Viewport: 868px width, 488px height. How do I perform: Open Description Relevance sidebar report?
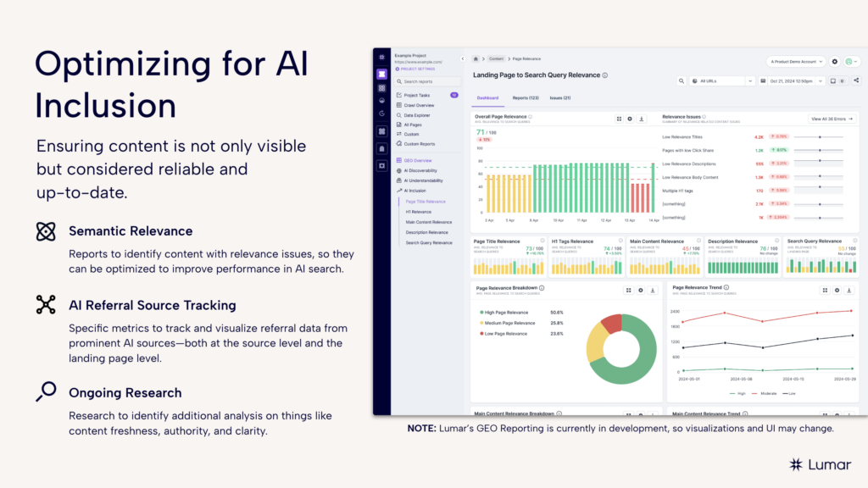[x=426, y=232]
